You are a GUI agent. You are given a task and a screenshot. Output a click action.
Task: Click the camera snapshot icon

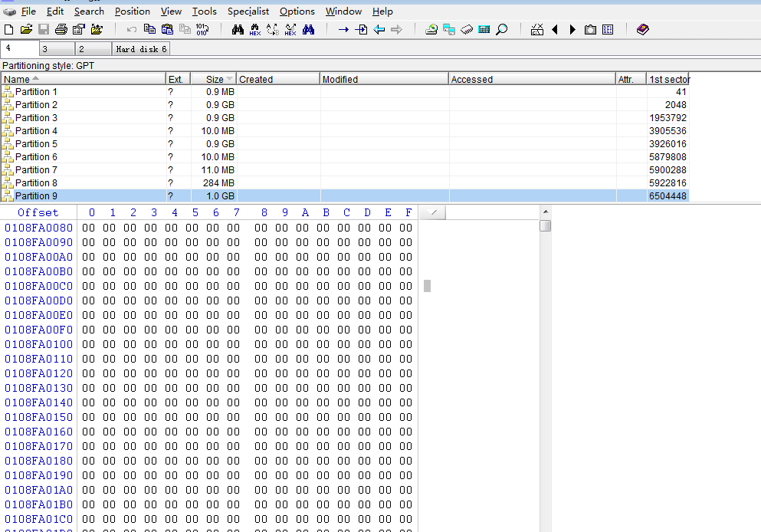590,30
